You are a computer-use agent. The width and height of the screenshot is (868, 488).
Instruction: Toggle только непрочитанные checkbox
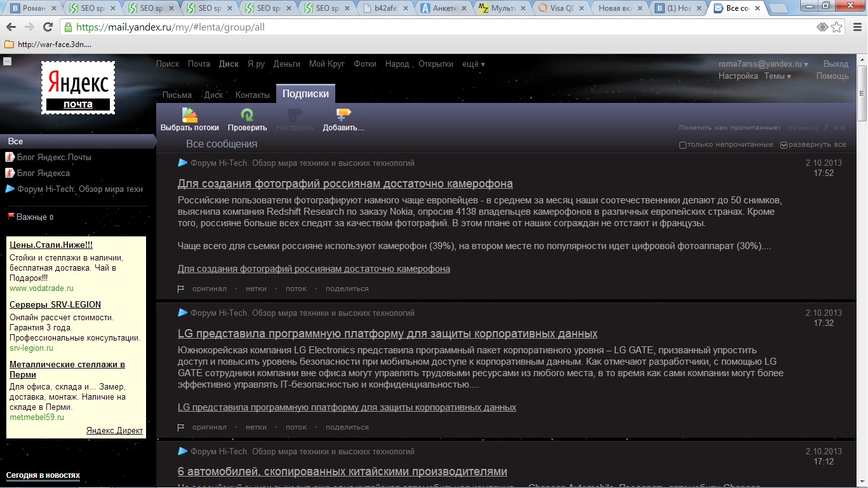(x=683, y=145)
